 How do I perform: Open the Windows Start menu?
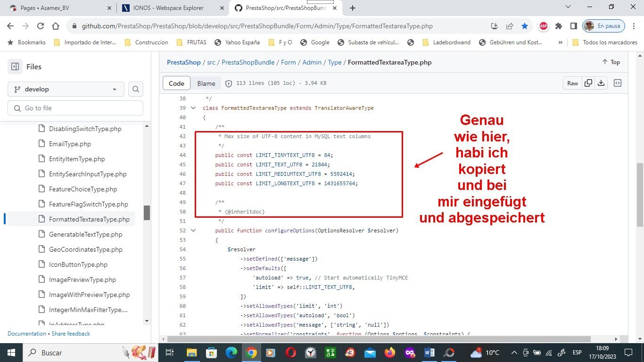(x=11, y=353)
